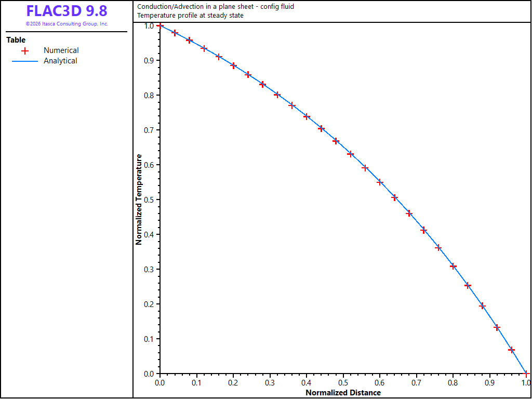532x399 pixels.
Task: Click the red marker at distance 0.6
Action: tap(380, 182)
